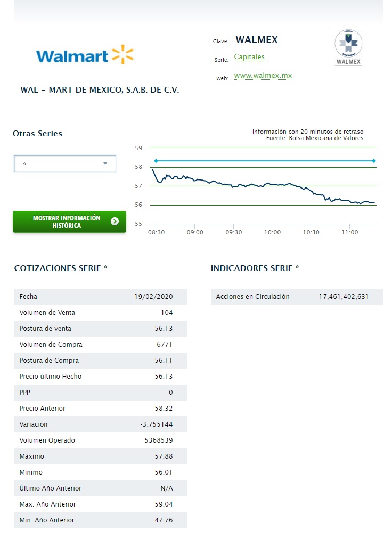
Task: Click the Volumen Operado value 5368539
Action: click(x=159, y=440)
